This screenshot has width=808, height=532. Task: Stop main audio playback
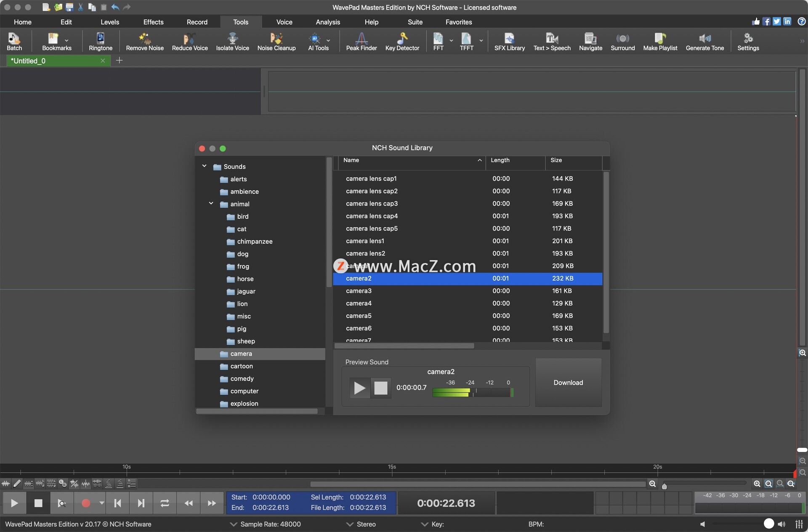click(x=38, y=503)
